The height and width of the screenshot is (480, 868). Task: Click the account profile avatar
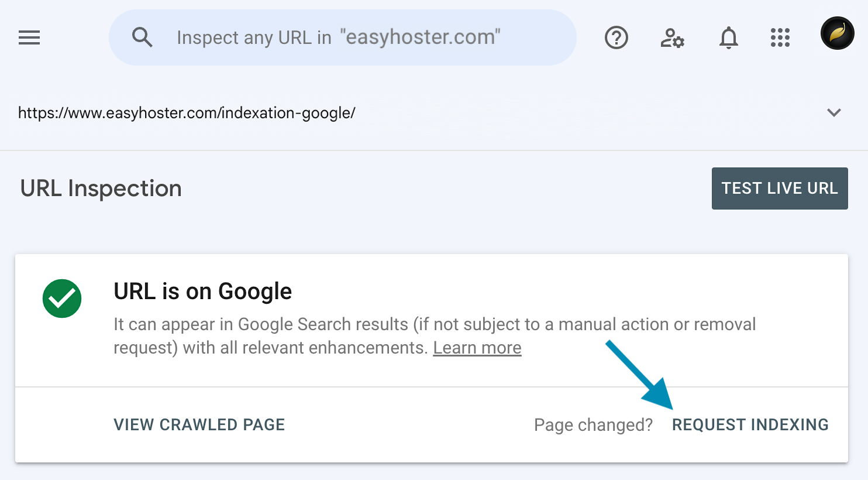click(x=837, y=33)
